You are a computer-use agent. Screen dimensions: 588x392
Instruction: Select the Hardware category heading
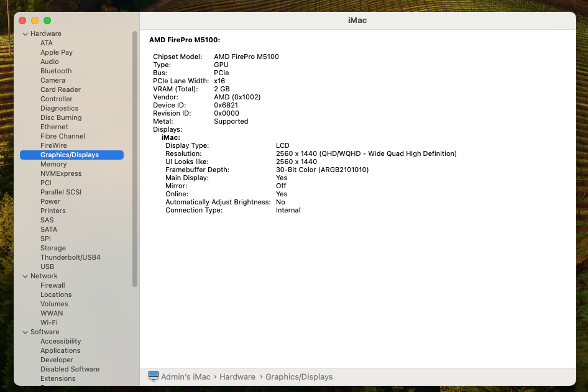pos(46,34)
